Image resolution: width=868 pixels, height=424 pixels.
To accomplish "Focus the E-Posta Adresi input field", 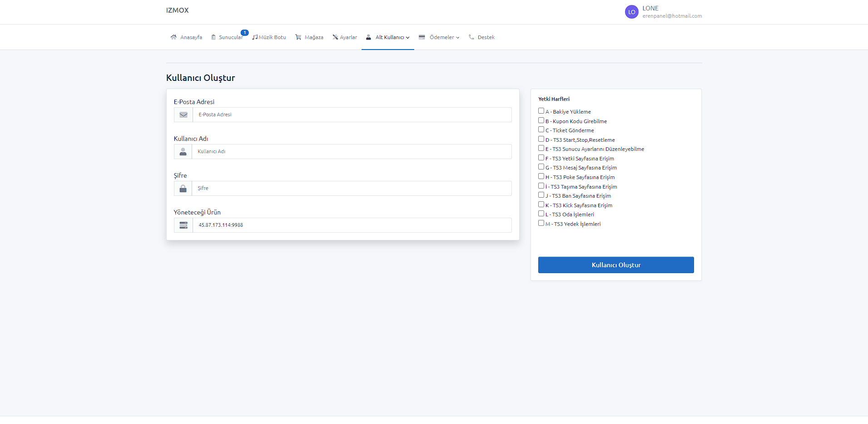I will click(352, 115).
